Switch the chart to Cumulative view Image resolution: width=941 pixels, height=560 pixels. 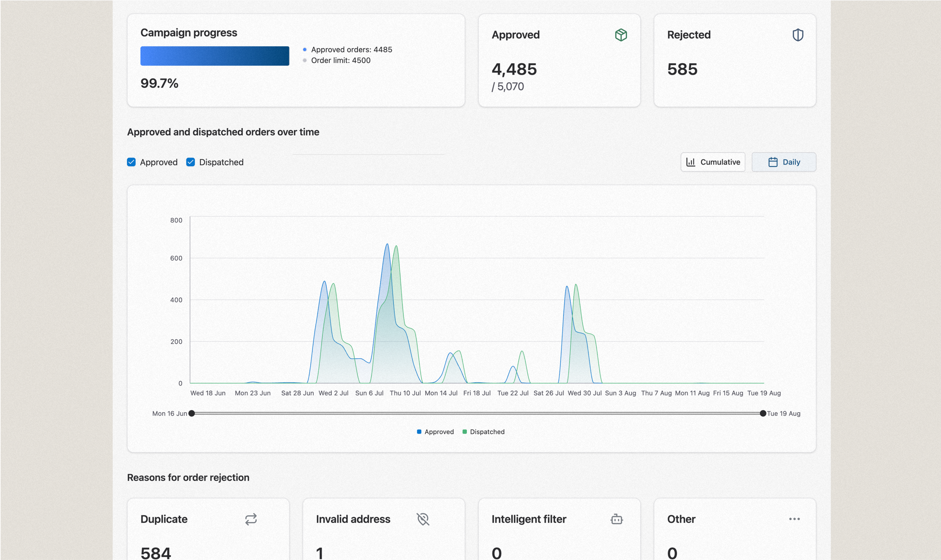coord(713,162)
